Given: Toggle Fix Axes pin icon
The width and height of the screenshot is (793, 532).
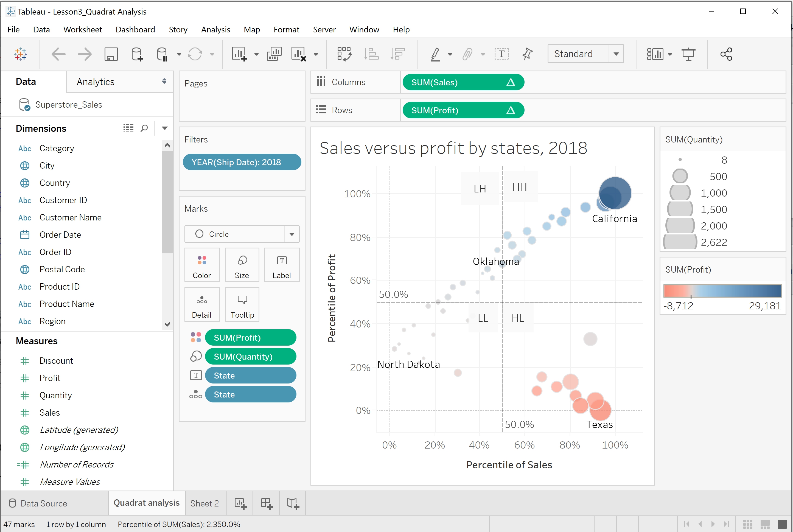Looking at the screenshot, I should (527, 54).
